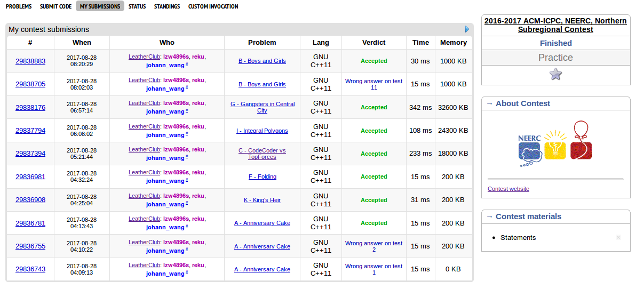Open the Contest website link

[508, 189]
